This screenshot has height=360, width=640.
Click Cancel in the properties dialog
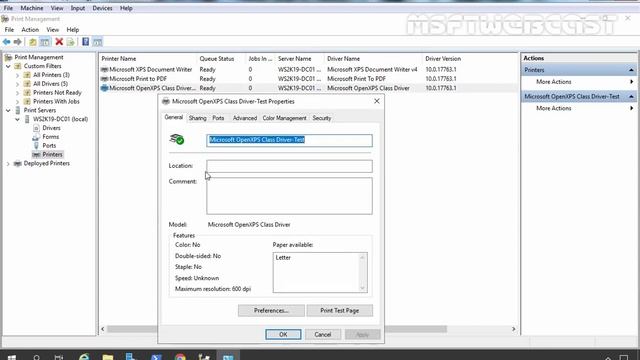[x=323, y=334]
